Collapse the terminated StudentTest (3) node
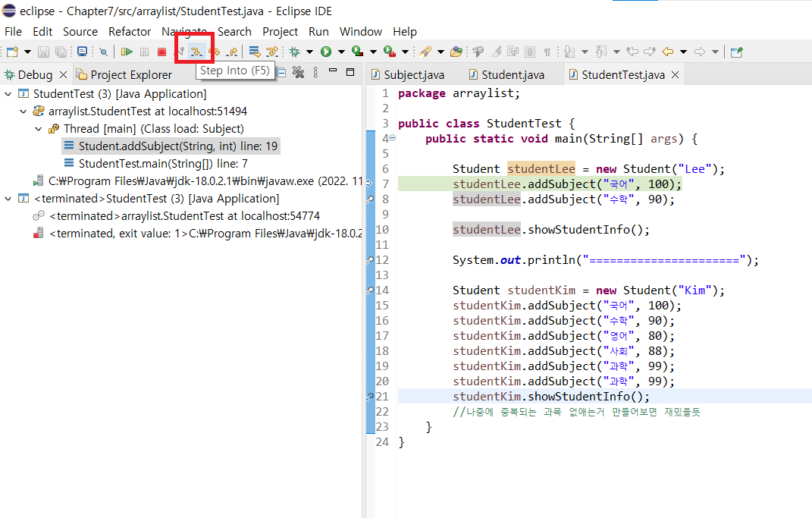Screen dimensions: 812x518 tap(8, 199)
